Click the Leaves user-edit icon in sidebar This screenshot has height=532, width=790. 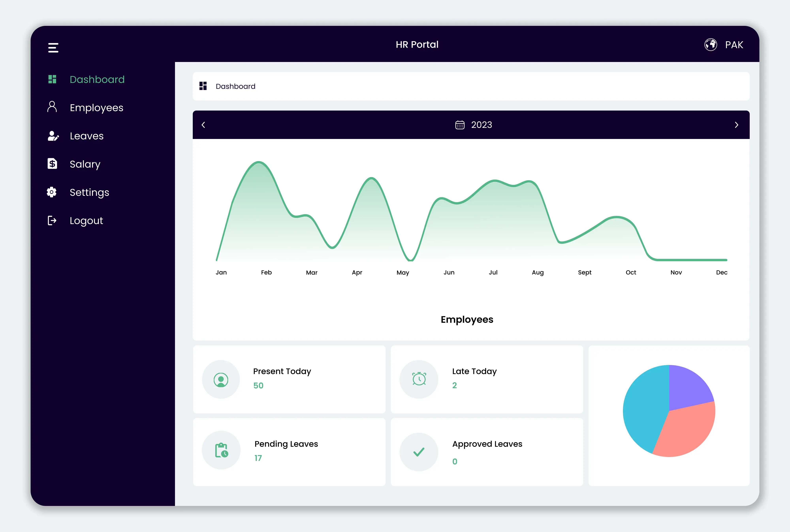tap(53, 136)
